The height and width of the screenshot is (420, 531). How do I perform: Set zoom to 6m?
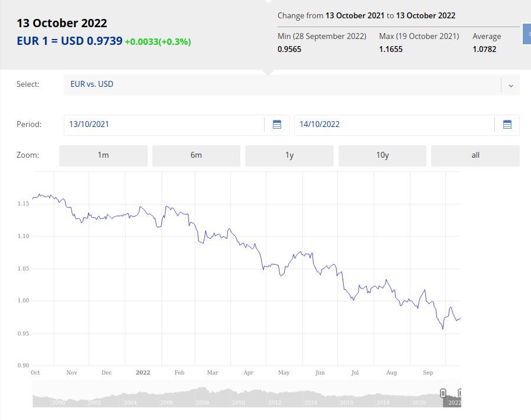click(x=196, y=155)
